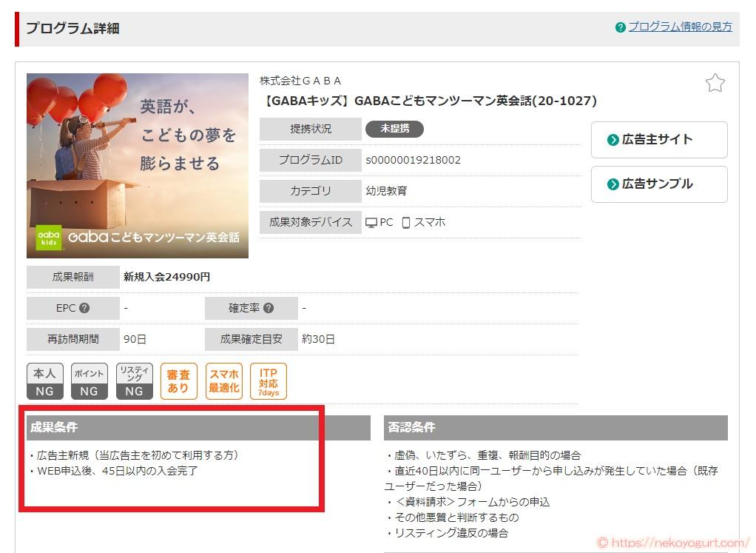Click the ITP対応 7days badge icon

[268, 381]
